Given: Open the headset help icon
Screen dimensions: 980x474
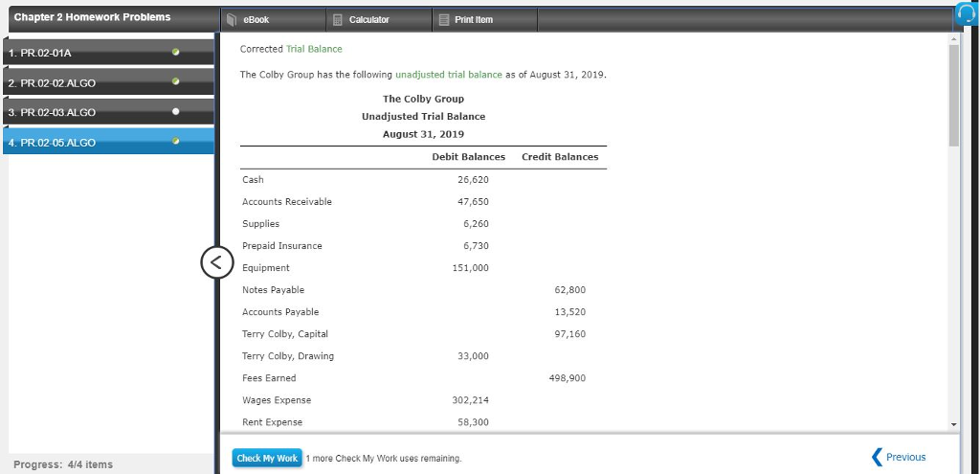Looking at the screenshot, I should (x=968, y=14).
